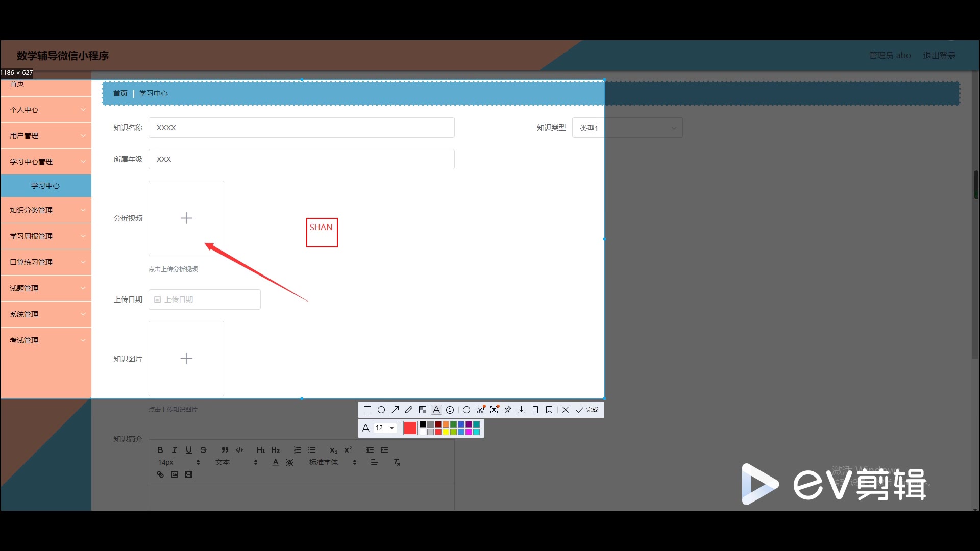Pick the white color swatch
This screenshot has height=551, width=980.
click(423, 432)
